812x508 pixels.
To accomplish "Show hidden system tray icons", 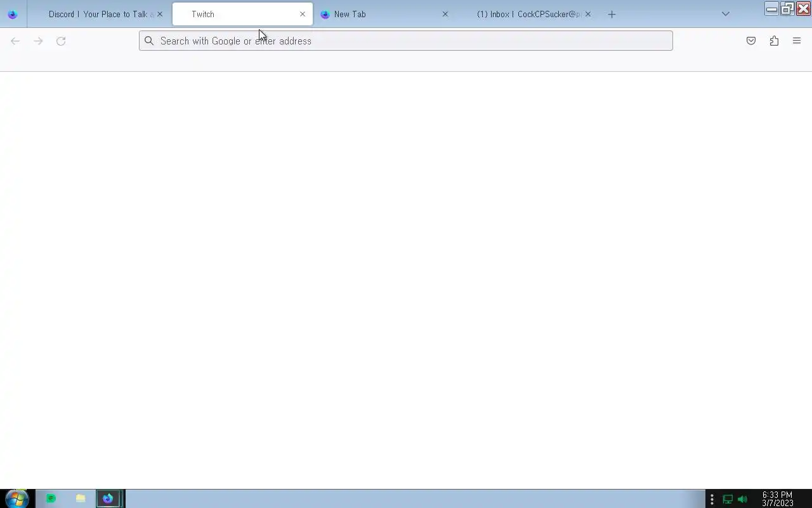I will click(712, 499).
